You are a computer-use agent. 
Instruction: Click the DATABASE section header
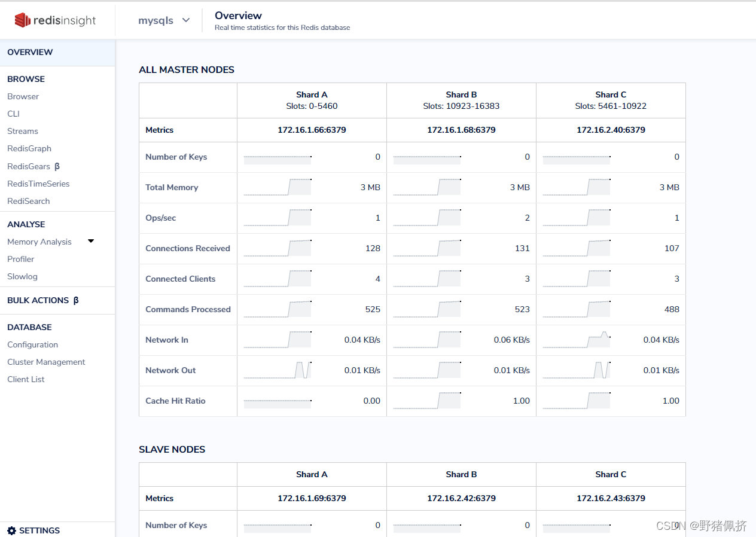pyautogui.click(x=29, y=327)
